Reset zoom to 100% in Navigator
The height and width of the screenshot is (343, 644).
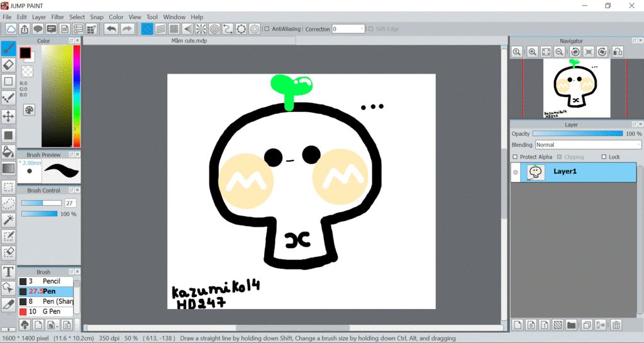coord(517,52)
